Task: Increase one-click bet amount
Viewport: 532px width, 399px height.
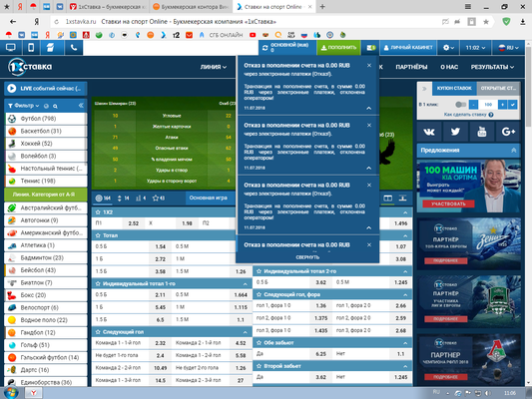Action: [x=502, y=105]
